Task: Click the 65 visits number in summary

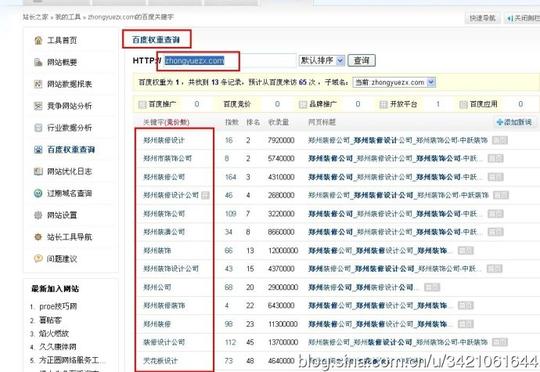Action: [303, 83]
